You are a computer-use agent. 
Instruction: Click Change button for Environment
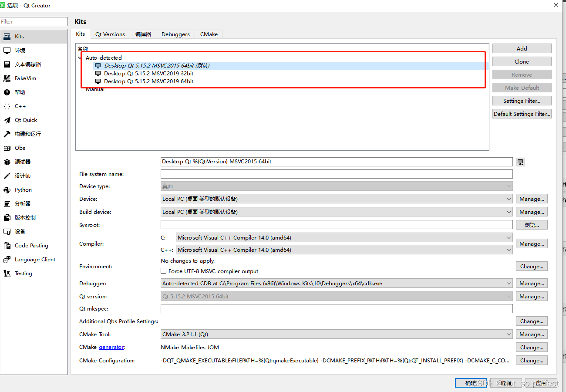point(532,266)
